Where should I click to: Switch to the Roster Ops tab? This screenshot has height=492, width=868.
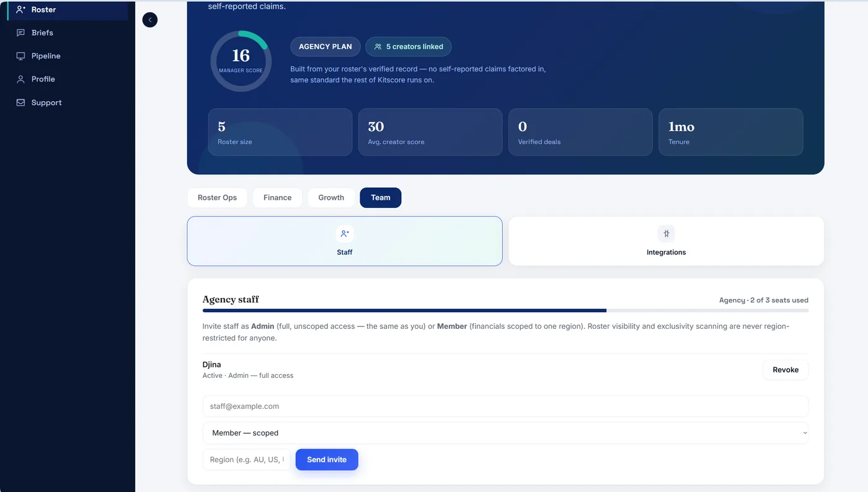pos(217,197)
